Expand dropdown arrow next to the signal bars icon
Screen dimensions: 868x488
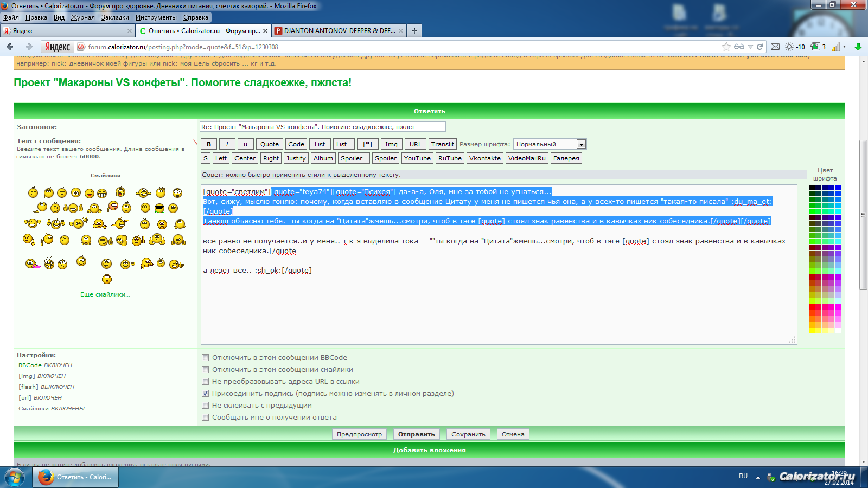(x=844, y=47)
